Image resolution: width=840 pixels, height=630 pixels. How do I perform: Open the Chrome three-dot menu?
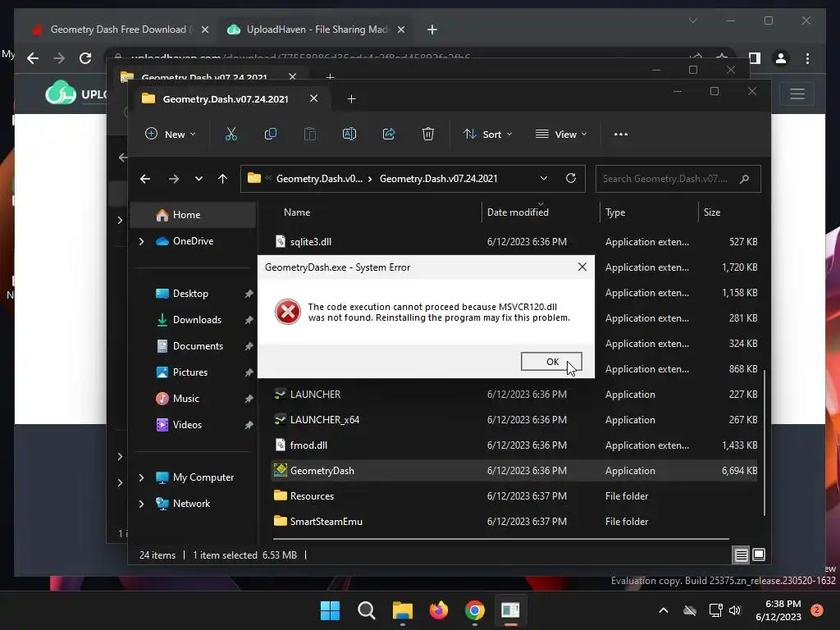[x=808, y=58]
